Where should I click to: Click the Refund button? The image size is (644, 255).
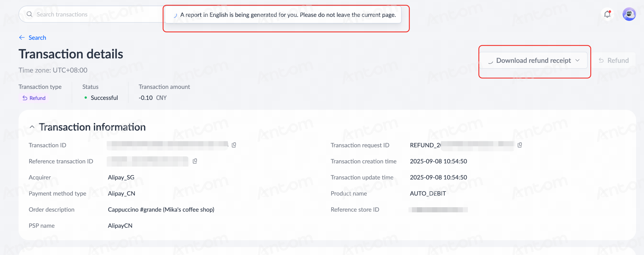(614, 61)
